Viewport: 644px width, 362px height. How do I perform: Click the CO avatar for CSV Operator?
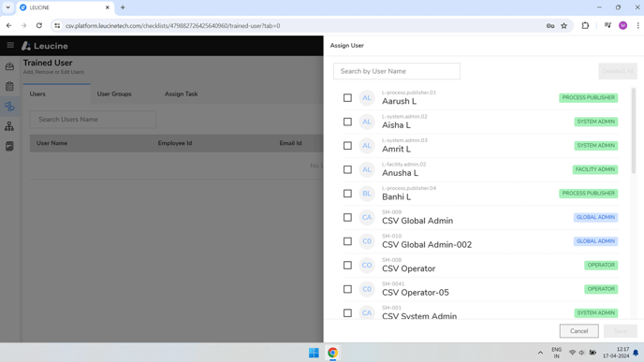[367, 265]
